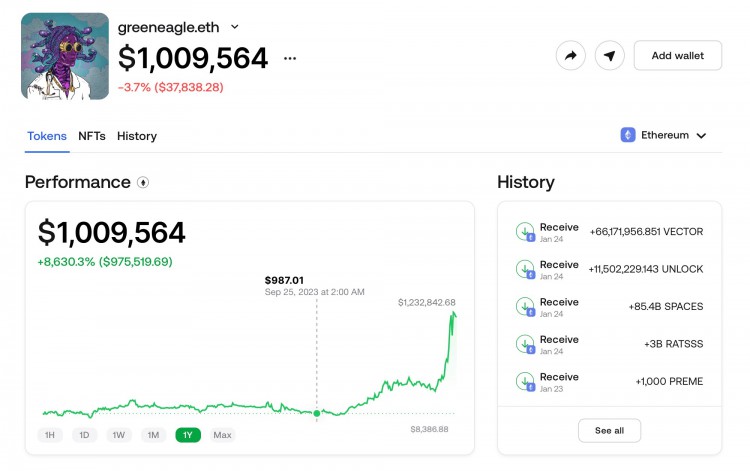Click the VECTOR receive transaction icon
Image resolution: width=750 pixels, height=471 pixels.
click(525, 232)
